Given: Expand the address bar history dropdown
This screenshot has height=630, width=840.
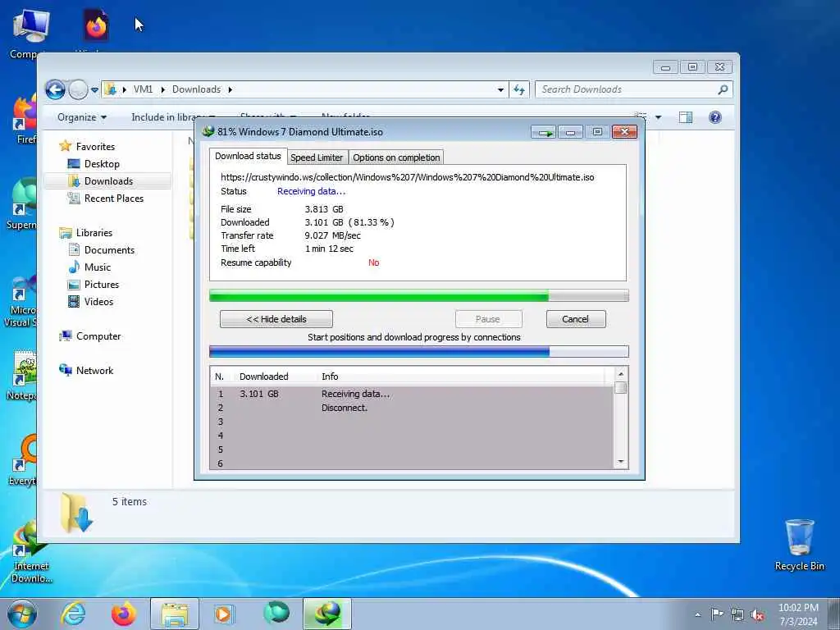Looking at the screenshot, I should 500,90.
